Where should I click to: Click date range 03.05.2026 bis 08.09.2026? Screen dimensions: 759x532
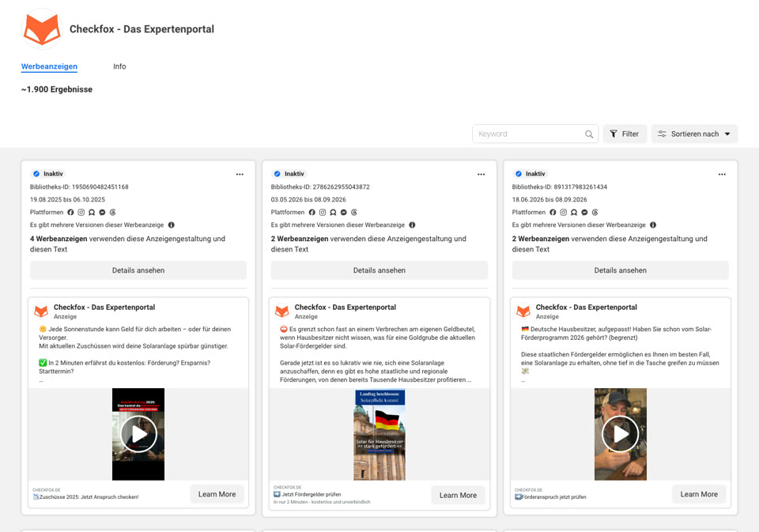coord(308,199)
